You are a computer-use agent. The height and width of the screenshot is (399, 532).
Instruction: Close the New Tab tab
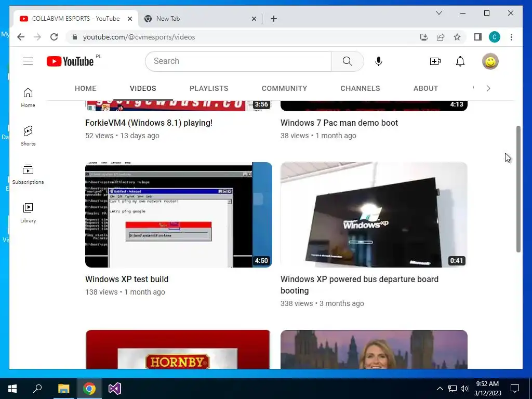click(x=254, y=19)
